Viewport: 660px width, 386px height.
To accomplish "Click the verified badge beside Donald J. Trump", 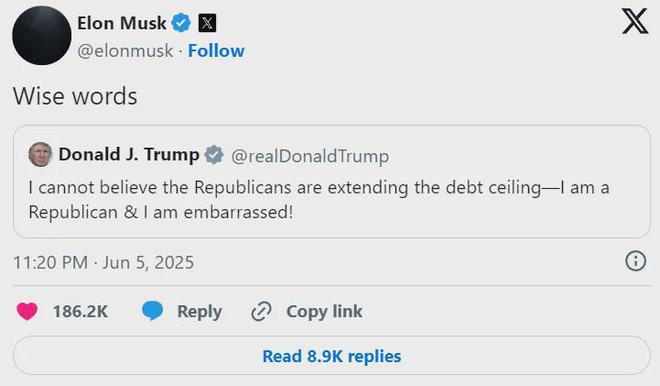I will pos(214,155).
